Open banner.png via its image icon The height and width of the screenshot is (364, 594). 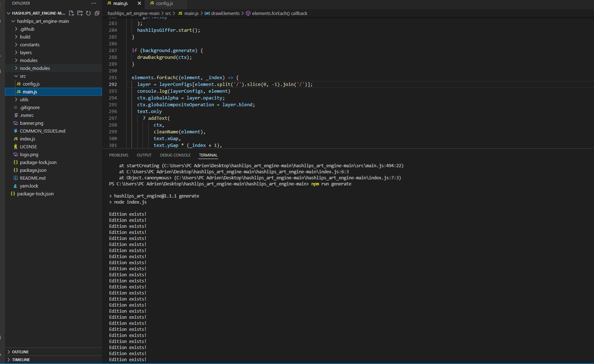pos(15,123)
